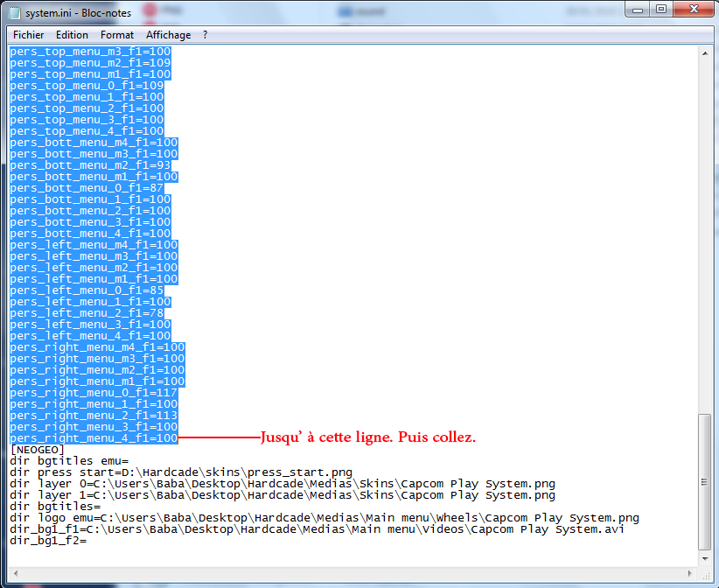The height and width of the screenshot is (588, 719).
Task: Click the horizontal scrollbar left arrow
Action: click(16, 573)
